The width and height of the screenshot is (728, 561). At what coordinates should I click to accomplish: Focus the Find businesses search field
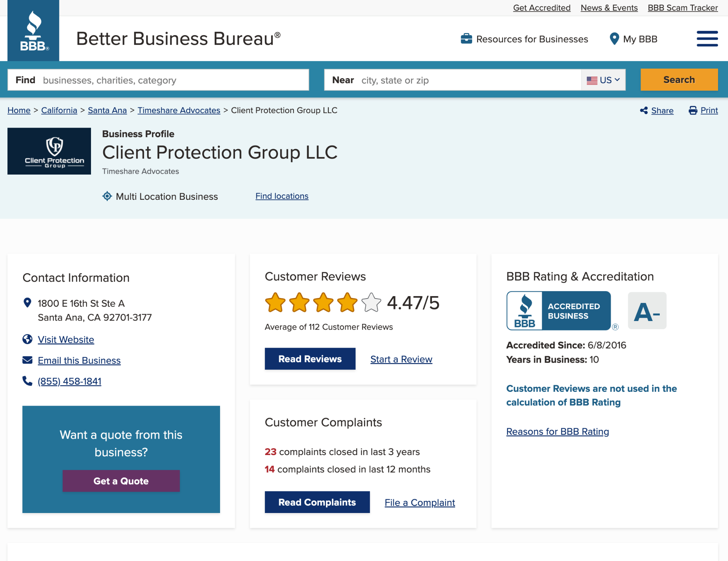point(158,80)
